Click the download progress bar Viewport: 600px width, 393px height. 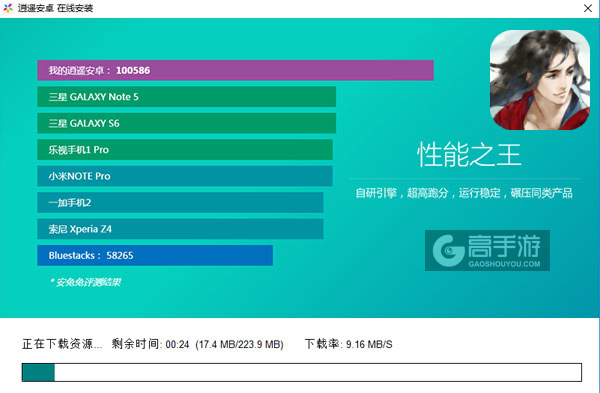302,372
